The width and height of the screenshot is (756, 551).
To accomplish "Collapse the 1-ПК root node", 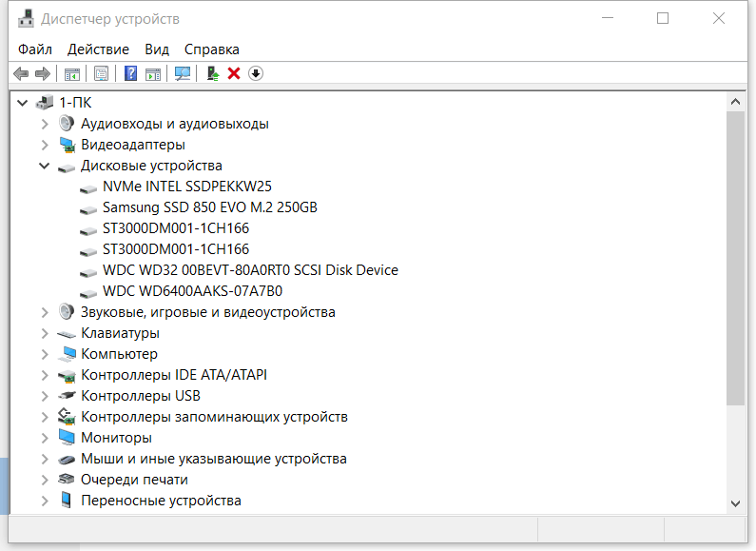I will (22, 103).
